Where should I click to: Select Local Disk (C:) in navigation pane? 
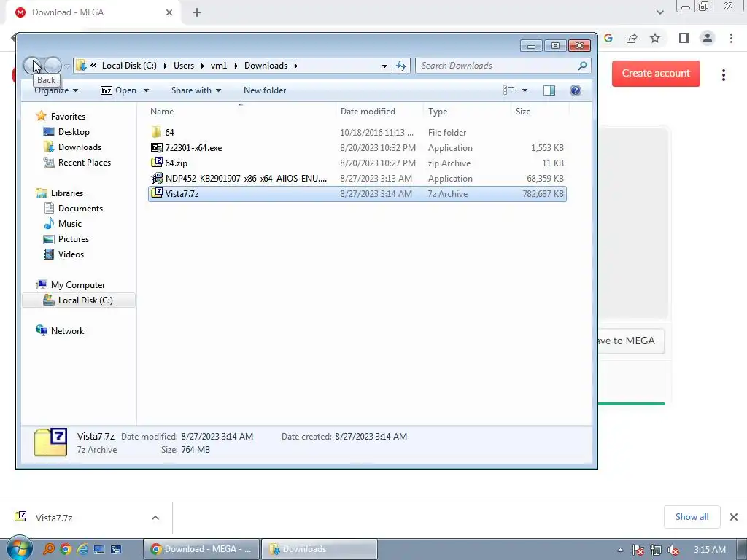(x=79, y=300)
